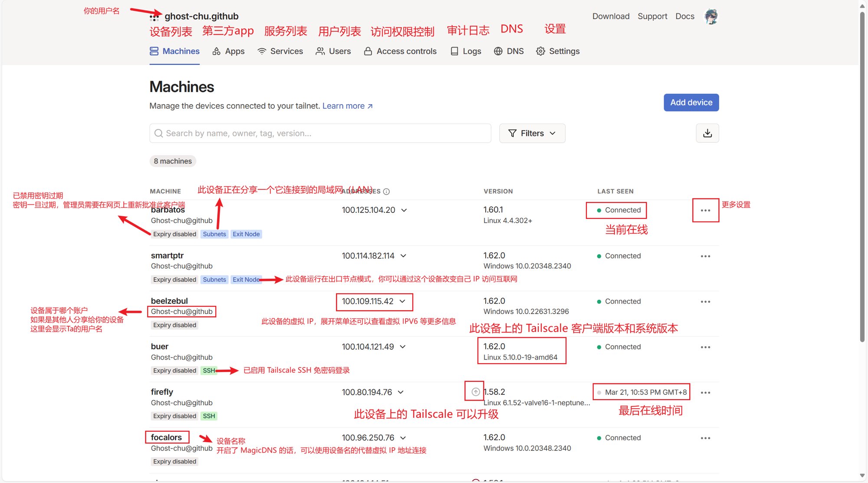868x483 pixels.
Task: Click Expiry disabled badge on focalors row
Action: [174, 462]
